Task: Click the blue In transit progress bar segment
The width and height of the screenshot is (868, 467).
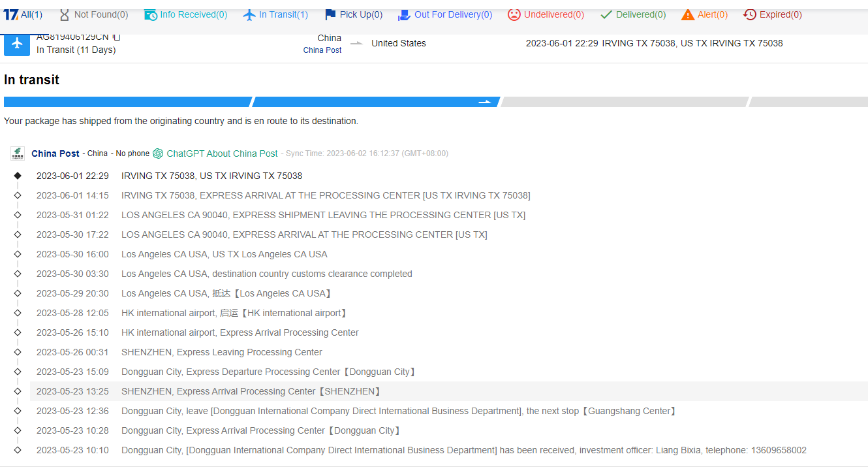Action: coord(375,102)
